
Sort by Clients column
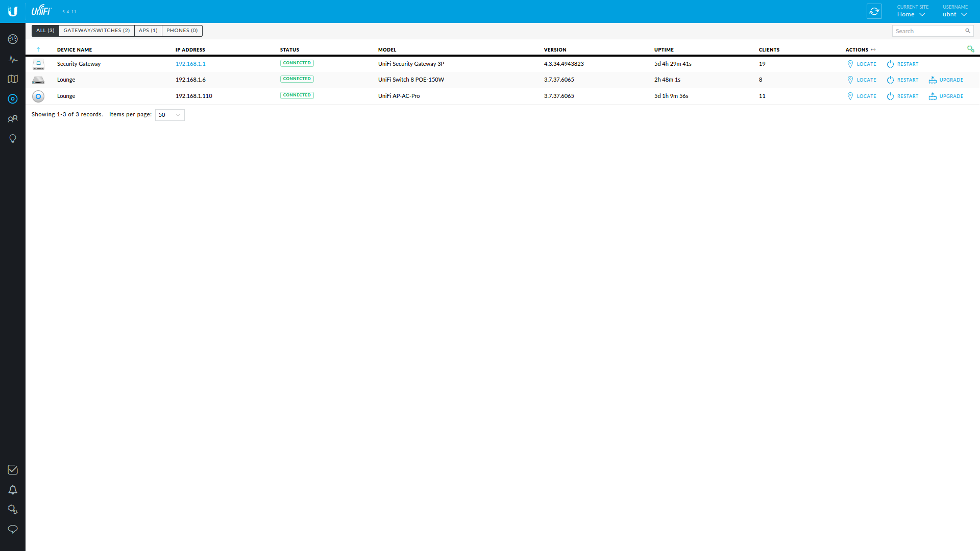pyautogui.click(x=769, y=50)
